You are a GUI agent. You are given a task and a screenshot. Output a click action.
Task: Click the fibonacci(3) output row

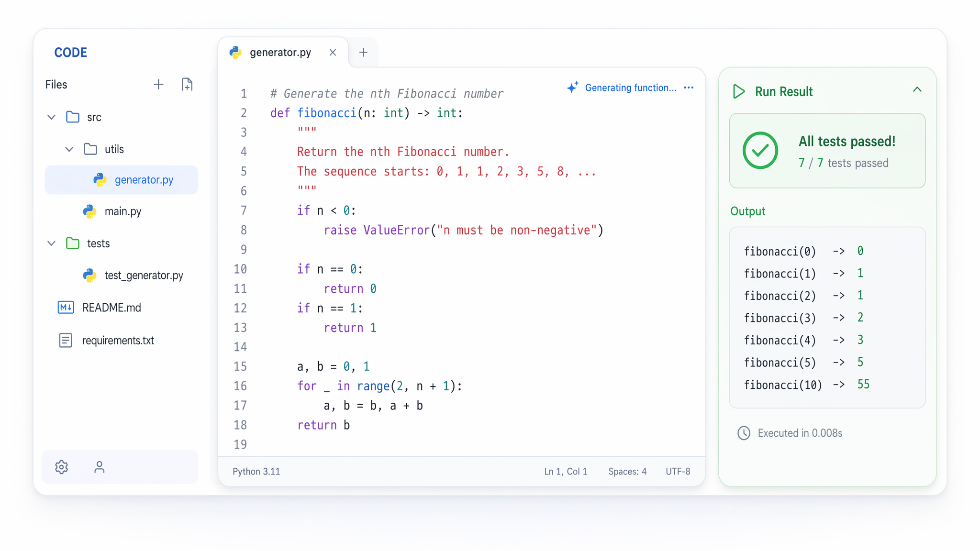pos(804,318)
